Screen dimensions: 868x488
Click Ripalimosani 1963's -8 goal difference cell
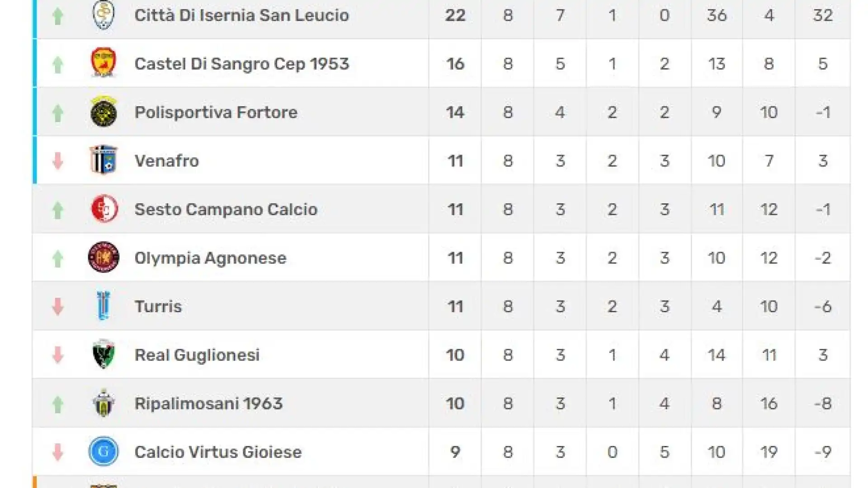(x=823, y=404)
